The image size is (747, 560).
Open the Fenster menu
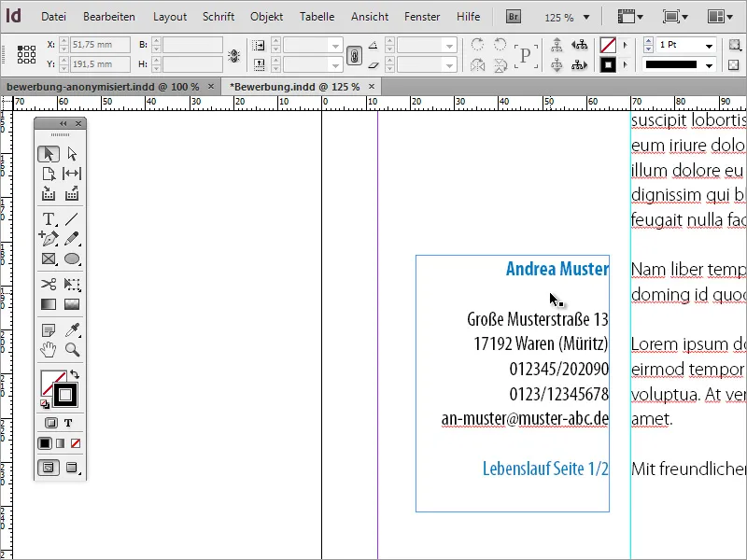coord(422,17)
